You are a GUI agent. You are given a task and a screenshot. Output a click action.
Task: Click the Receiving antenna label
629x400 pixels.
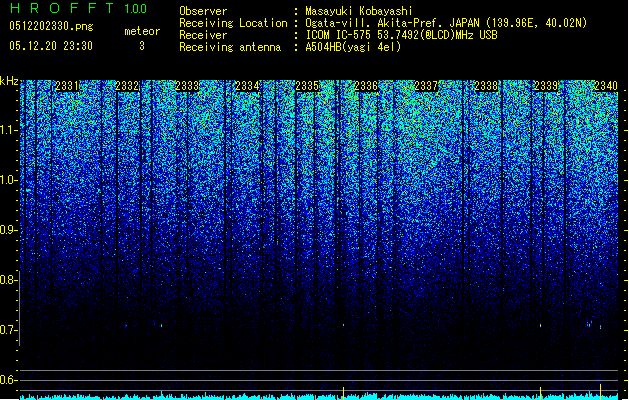tap(230, 47)
